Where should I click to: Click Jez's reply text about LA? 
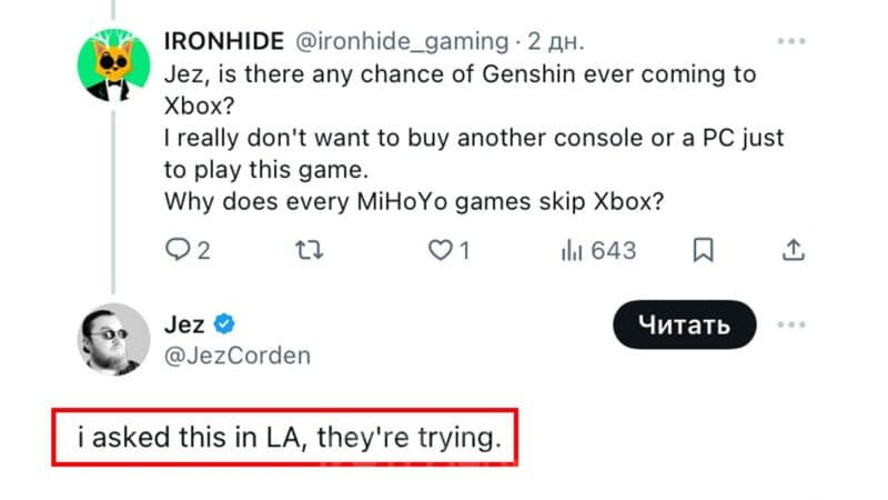click(x=287, y=437)
